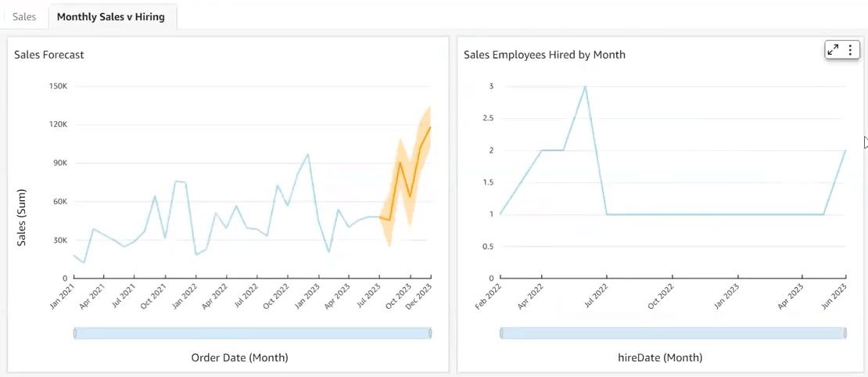
Task: Select the Monthly Sales v Hiring tab
Action: point(111,16)
